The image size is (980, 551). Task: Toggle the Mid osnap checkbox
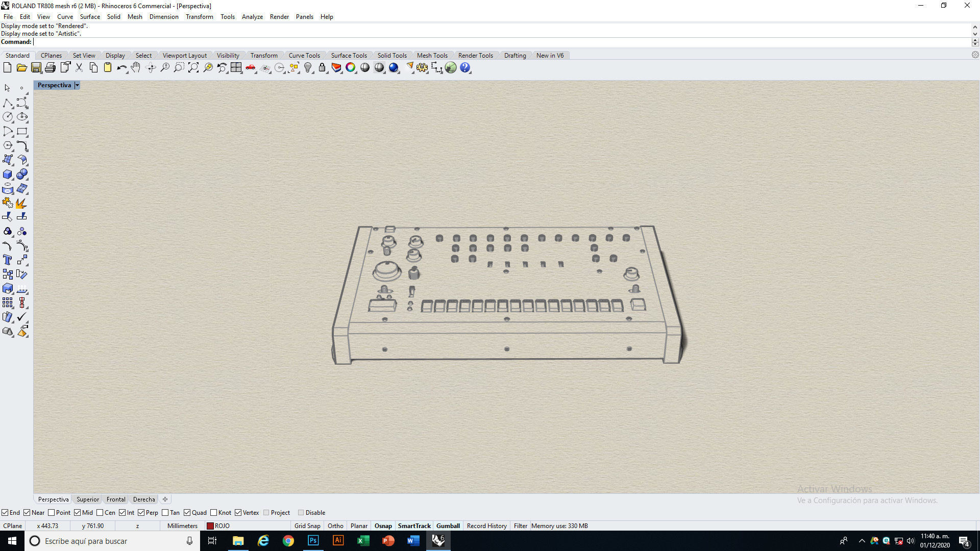tap(77, 513)
